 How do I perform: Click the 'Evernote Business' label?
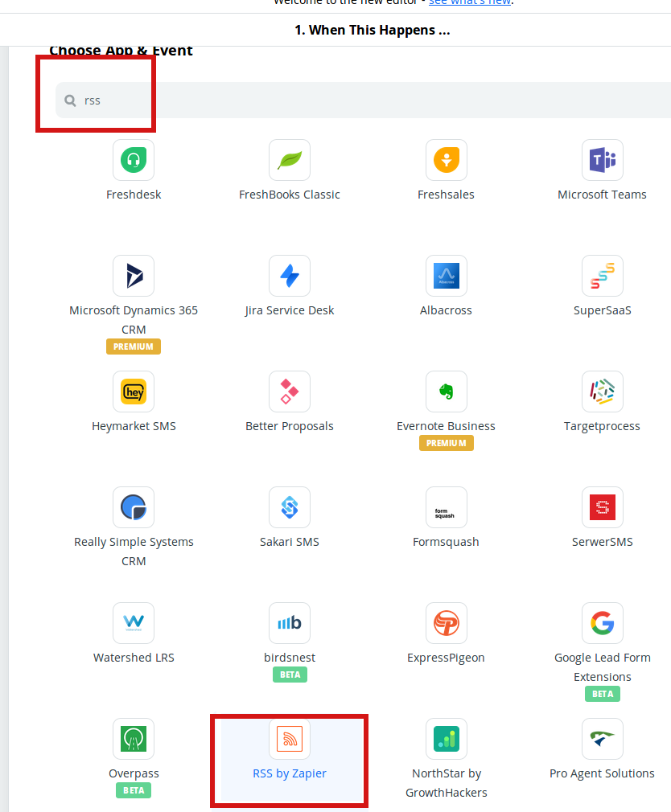click(x=446, y=426)
